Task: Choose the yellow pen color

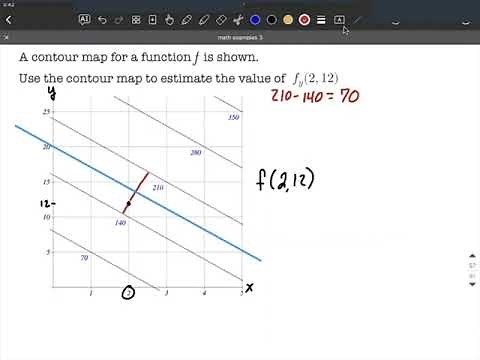Action: coord(288,20)
